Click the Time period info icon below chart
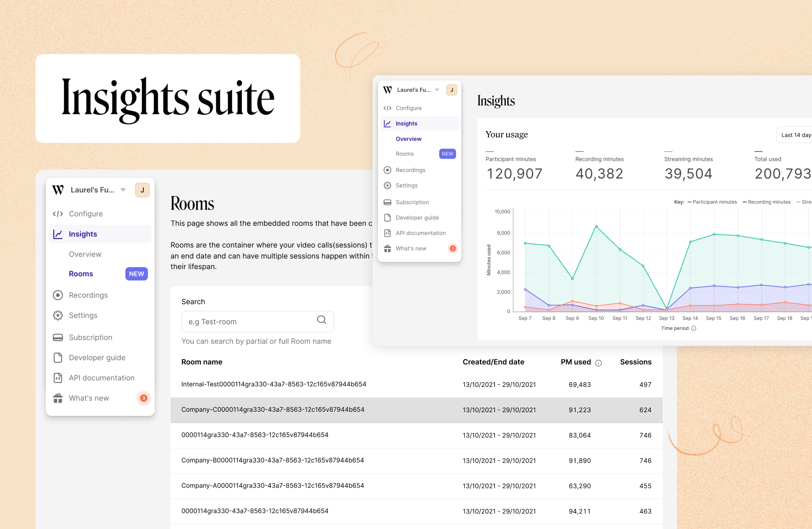 [x=694, y=328]
